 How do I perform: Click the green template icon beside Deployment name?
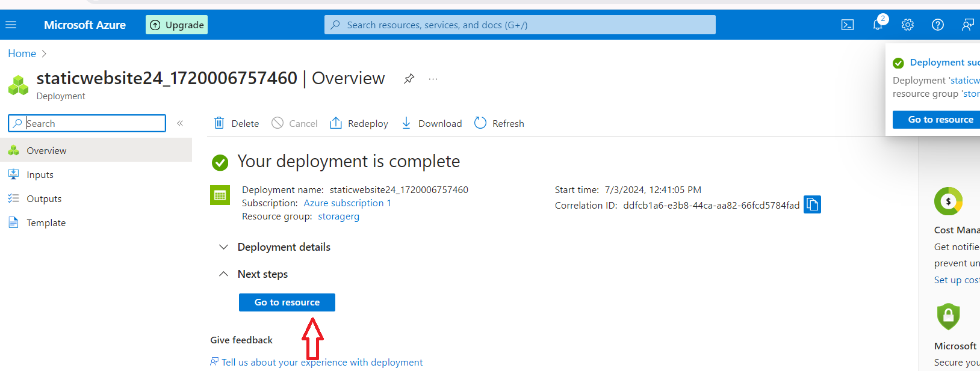pyautogui.click(x=220, y=195)
